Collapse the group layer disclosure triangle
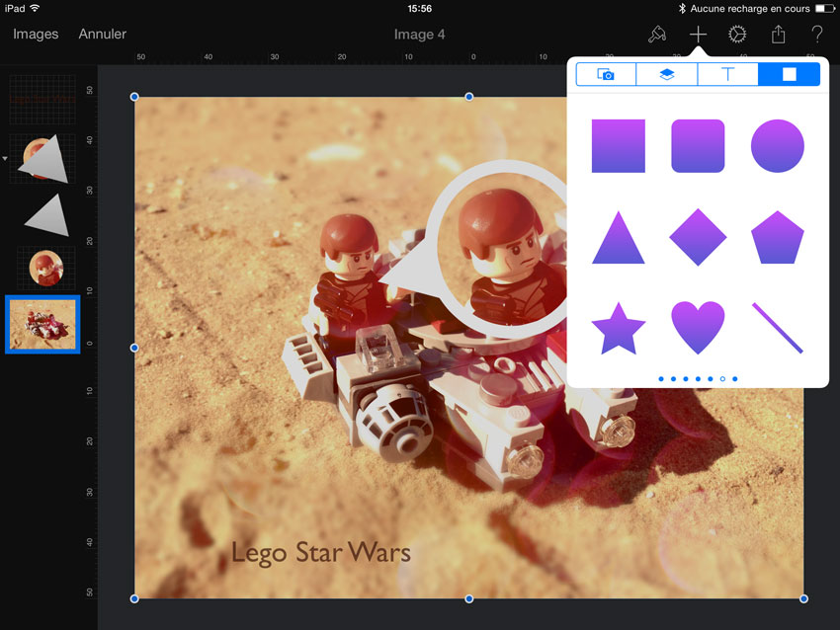840x630 pixels. click(5, 158)
